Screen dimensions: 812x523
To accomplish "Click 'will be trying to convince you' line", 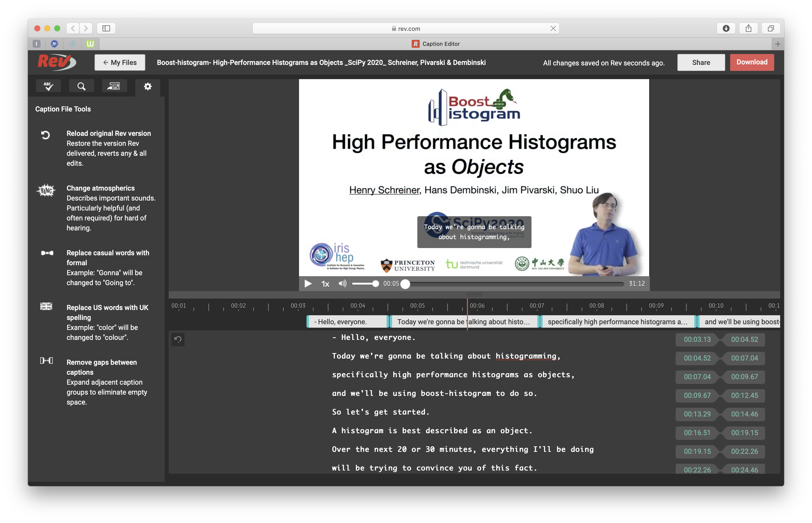I will click(x=435, y=468).
